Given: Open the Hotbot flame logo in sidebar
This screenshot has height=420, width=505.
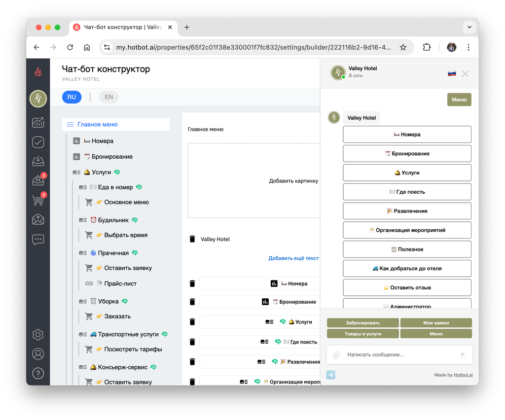Looking at the screenshot, I should tap(38, 71).
